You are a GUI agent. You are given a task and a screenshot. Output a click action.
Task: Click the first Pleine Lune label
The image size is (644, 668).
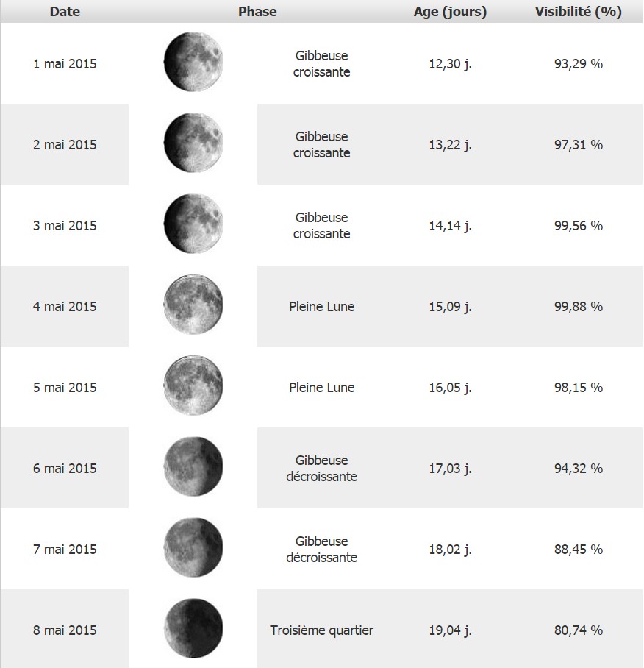321,306
